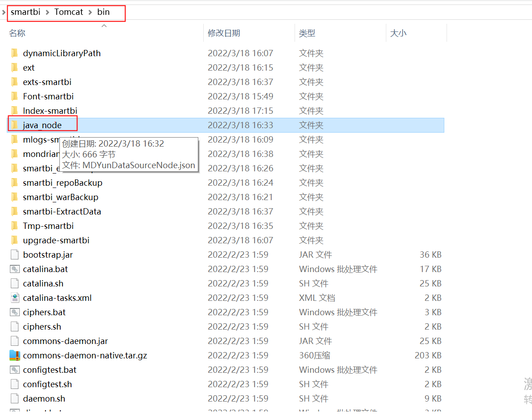
Task: Select the configtest.sh file name
Action: 48,384
